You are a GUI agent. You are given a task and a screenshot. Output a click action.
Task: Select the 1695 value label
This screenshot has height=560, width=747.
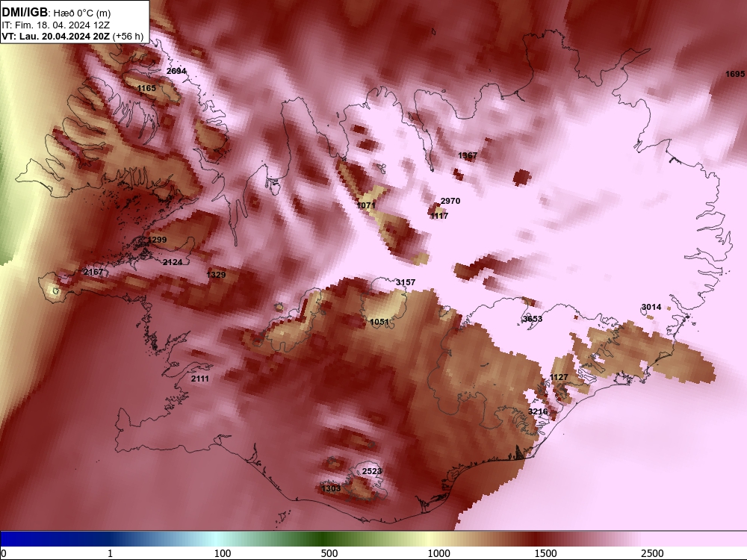(734, 74)
